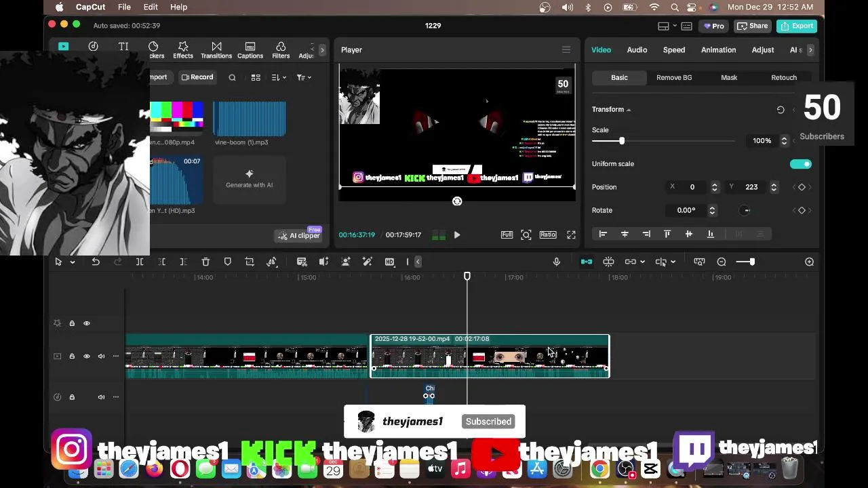Adjust the timeline zoom slider
This screenshot has height=488, width=868.
(x=751, y=262)
